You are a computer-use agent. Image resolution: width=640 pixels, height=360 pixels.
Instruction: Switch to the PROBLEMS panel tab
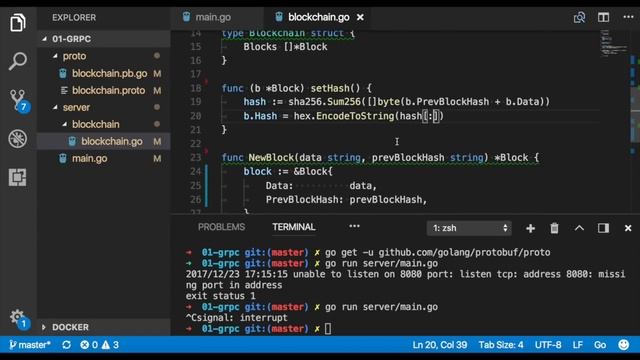point(222,227)
